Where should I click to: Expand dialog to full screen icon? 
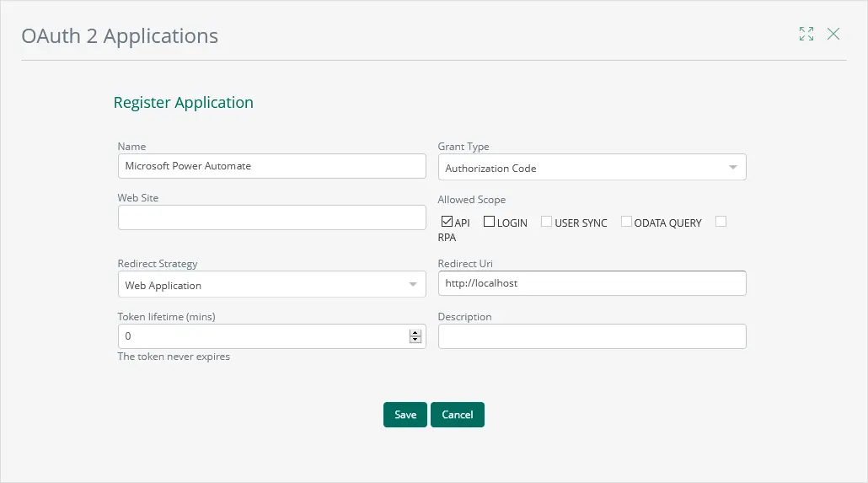pos(806,34)
